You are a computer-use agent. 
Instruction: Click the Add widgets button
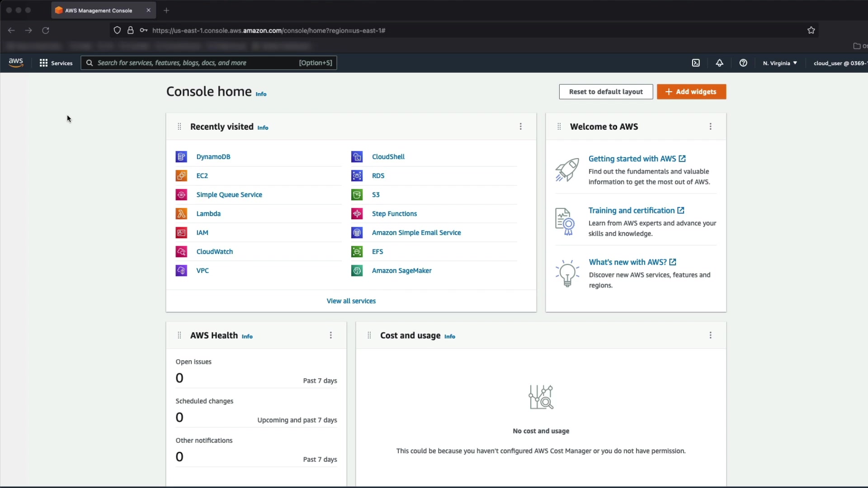[x=691, y=92]
